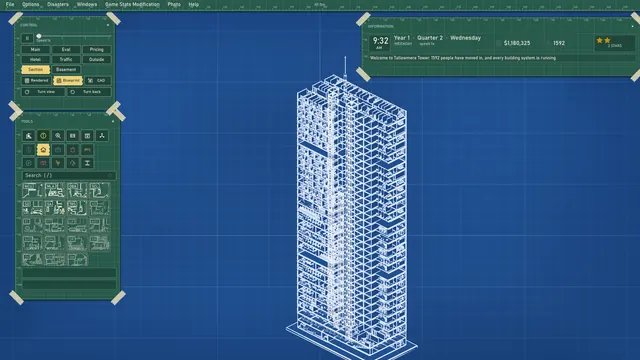Open the Windows menu
640x360 pixels.
(87, 4)
